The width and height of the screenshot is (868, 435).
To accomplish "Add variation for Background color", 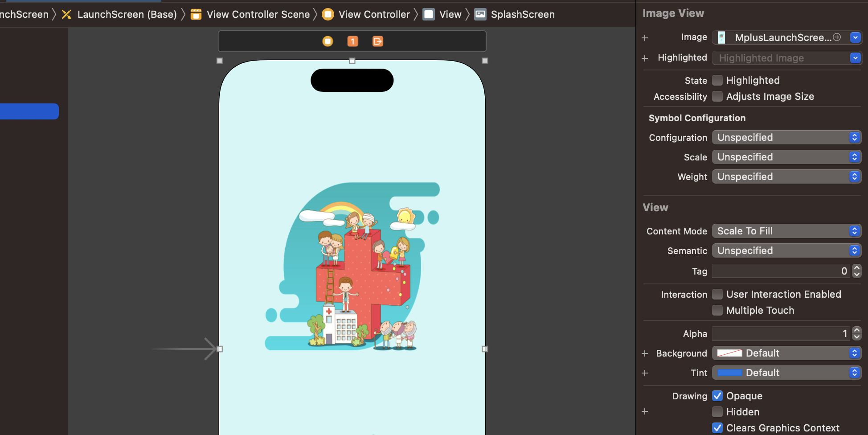I will (x=645, y=353).
